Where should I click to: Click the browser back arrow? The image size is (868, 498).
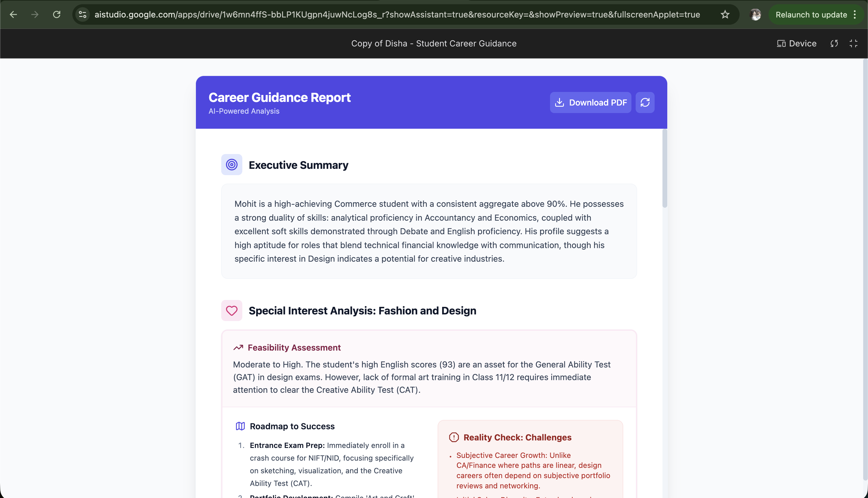[x=13, y=15]
